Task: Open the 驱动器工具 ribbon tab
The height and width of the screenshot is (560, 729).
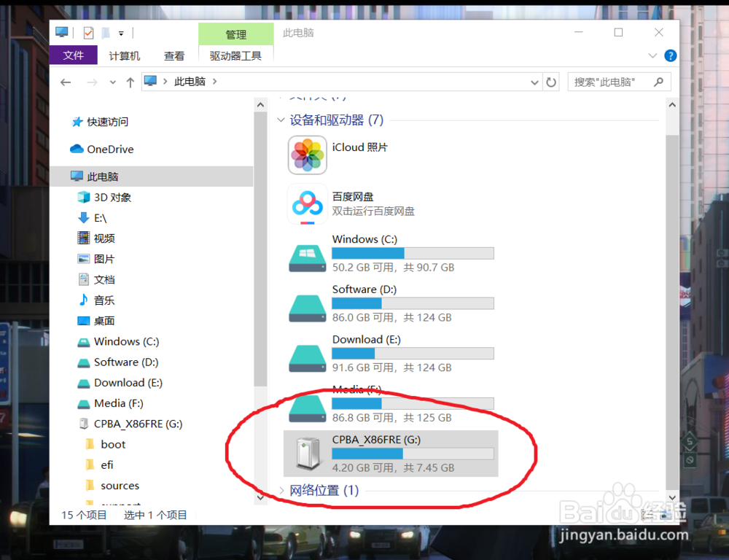Action: [x=235, y=55]
